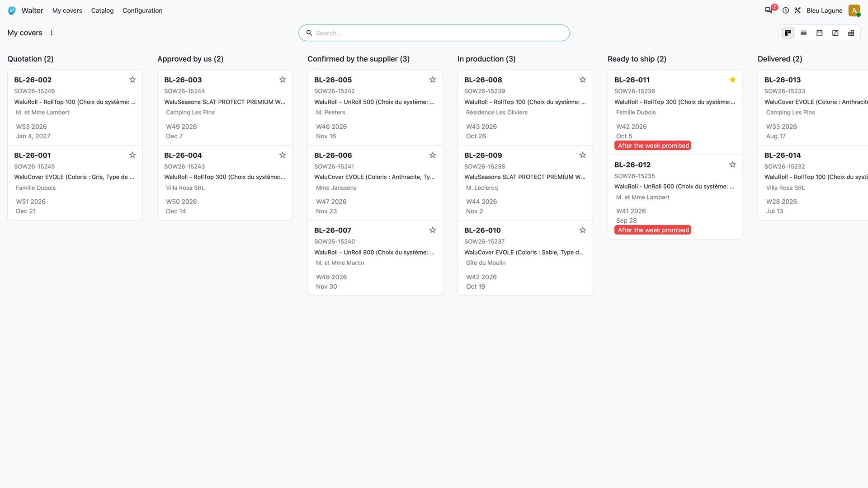
Task: Switch to Calendar view
Action: coord(820,33)
